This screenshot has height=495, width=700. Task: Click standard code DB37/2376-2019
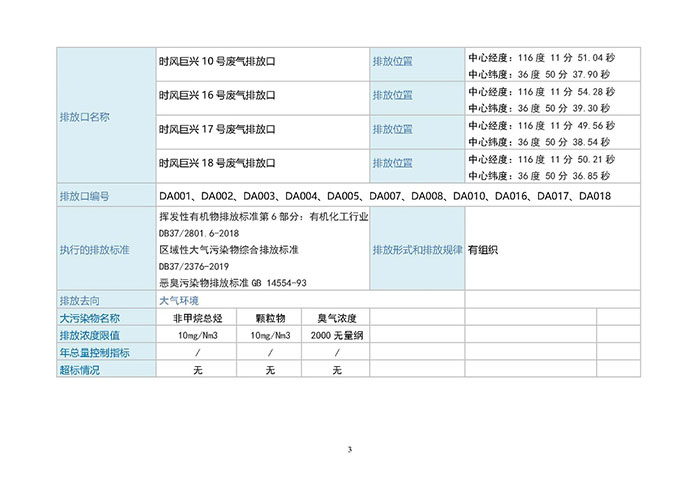point(194,266)
